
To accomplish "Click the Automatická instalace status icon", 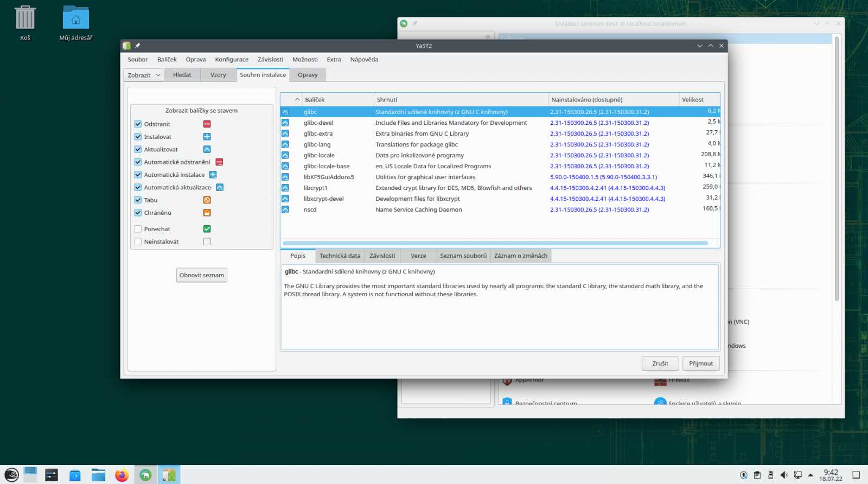I will [213, 175].
